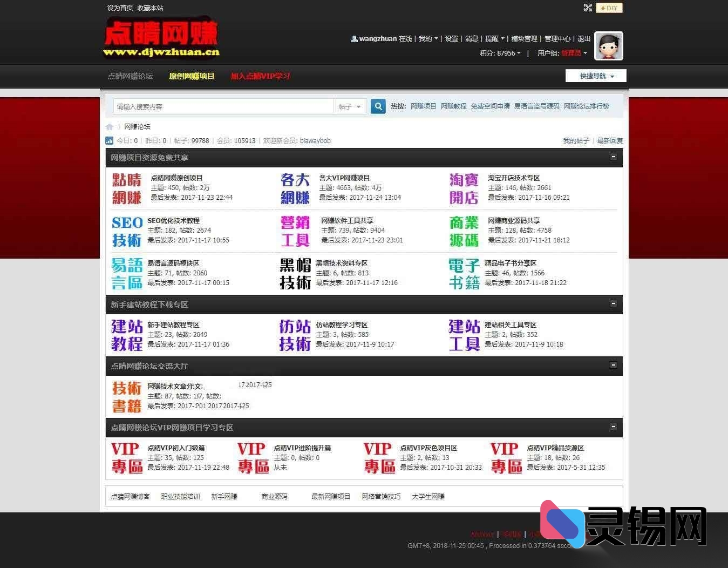Click the VIP专区 icon for 点睛VIP初入门级篇
The image size is (728, 568).
(x=126, y=457)
